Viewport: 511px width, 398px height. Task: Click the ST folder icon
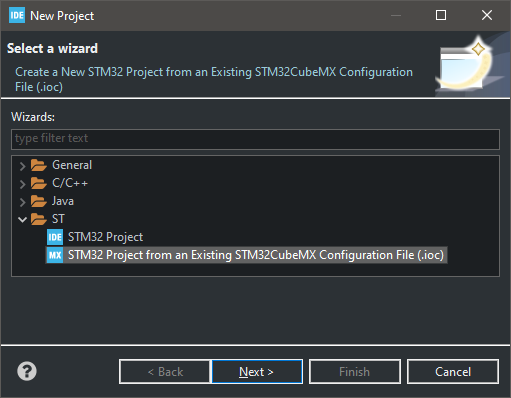pyautogui.click(x=39, y=219)
